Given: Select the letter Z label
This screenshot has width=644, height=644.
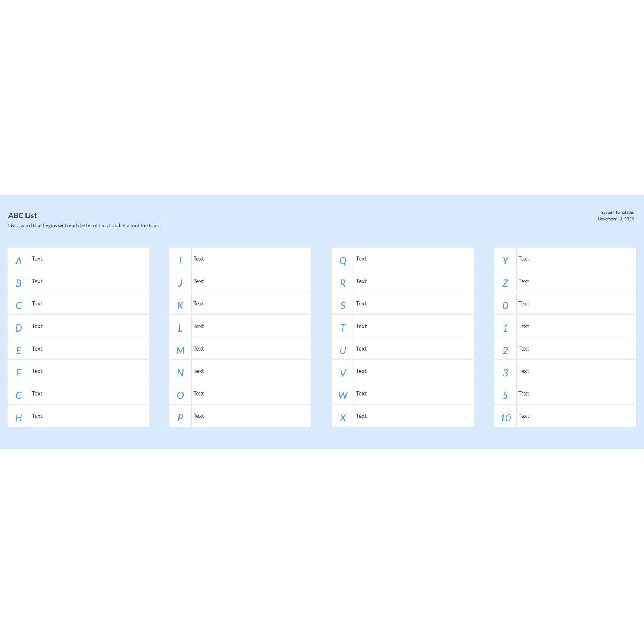Looking at the screenshot, I should point(506,283).
